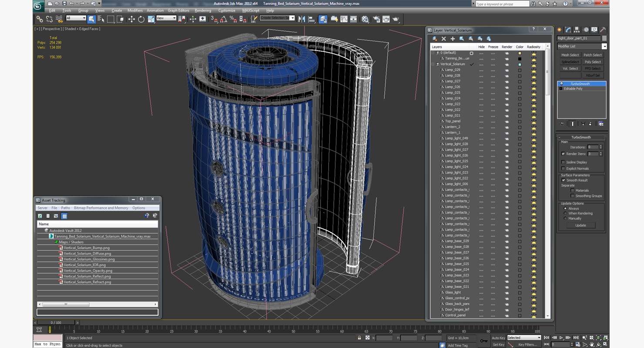Open the Animation menu

[x=155, y=10]
